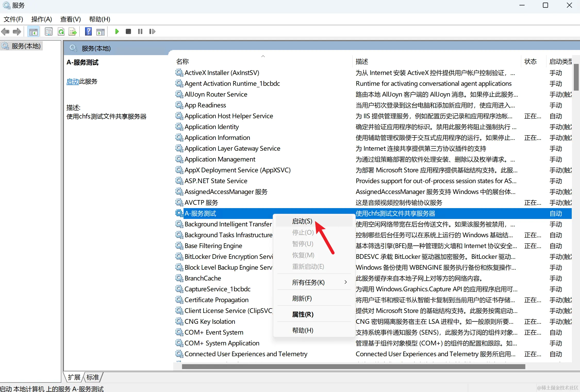Click the Export List toolbar icon
Image resolution: width=580 pixels, height=392 pixels.
tap(73, 32)
